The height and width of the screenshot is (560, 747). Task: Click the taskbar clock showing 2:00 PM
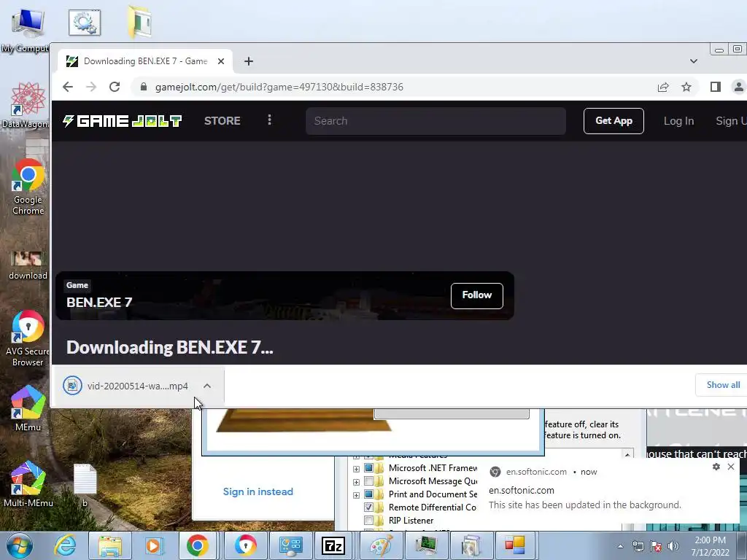click(710, 546)
